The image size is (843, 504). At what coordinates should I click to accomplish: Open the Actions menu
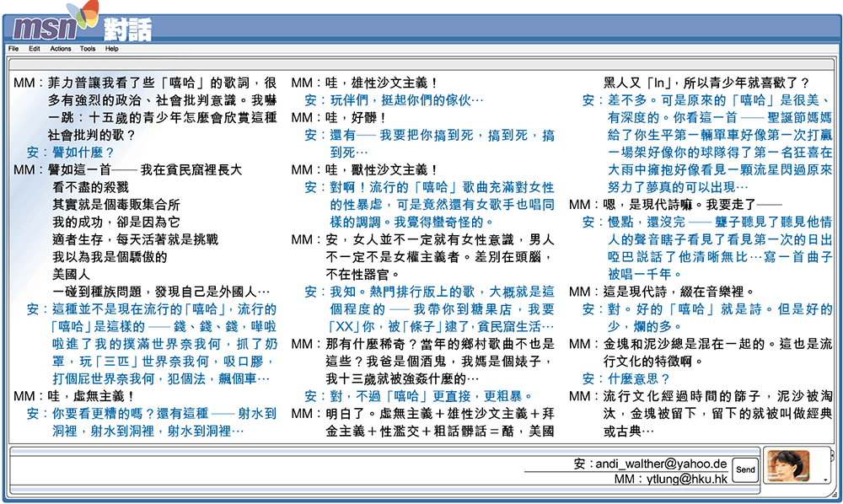coord(61,49)
